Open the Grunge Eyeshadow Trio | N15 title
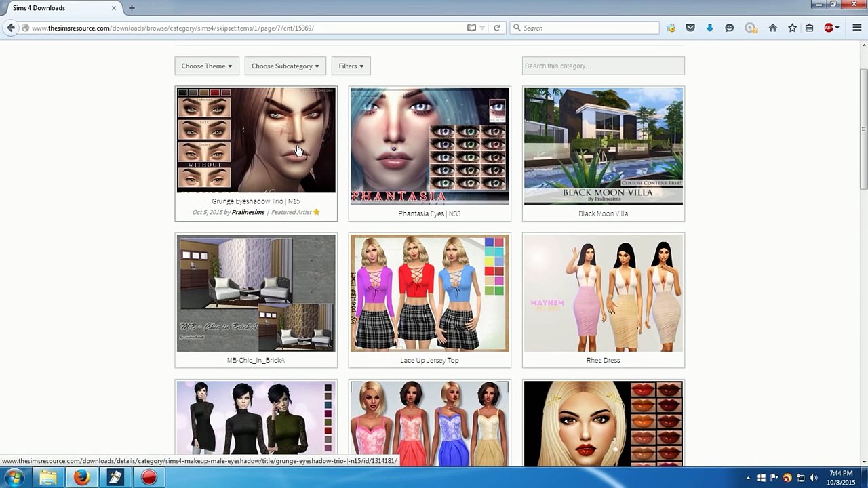 pyautogui.click(x=256, y=201)
